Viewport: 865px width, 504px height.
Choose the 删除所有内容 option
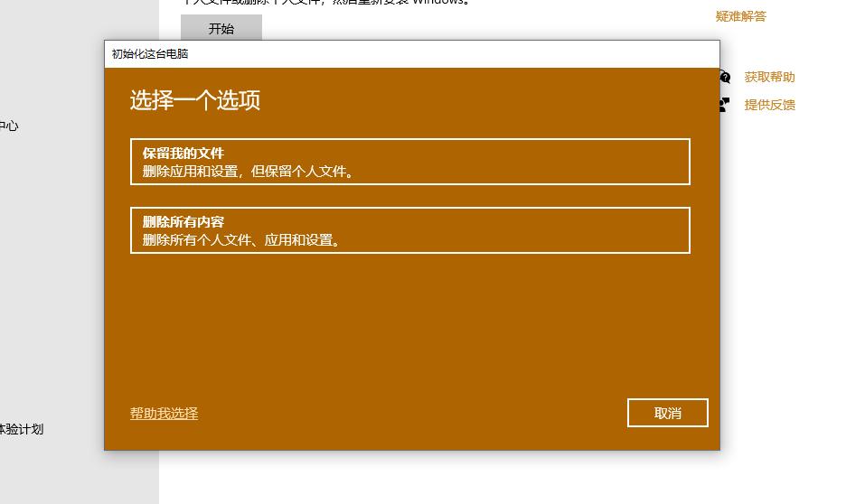tap(409, 230)
